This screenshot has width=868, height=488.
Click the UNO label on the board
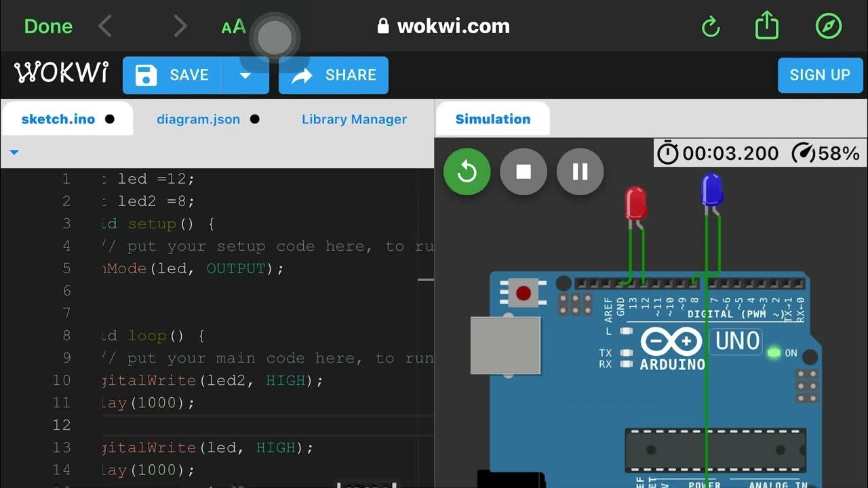(x=736, y=341)
